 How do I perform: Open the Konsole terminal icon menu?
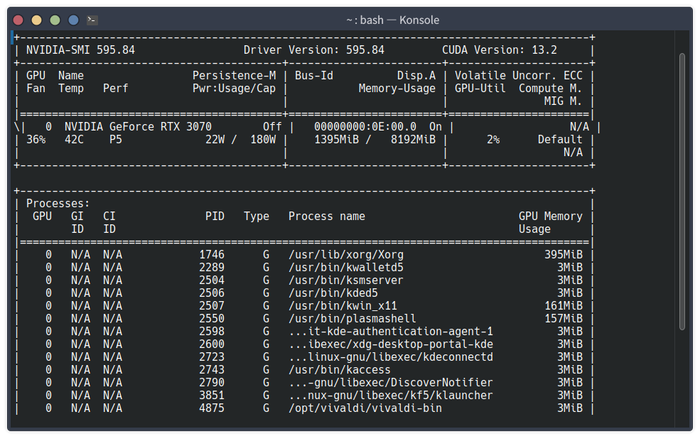coord(92,20)
